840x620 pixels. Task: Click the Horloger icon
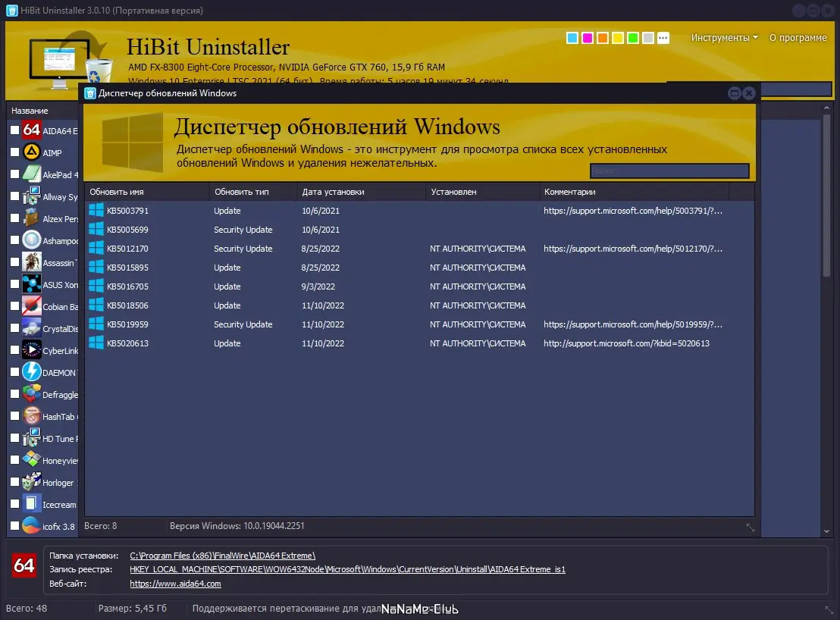[32, 481]
